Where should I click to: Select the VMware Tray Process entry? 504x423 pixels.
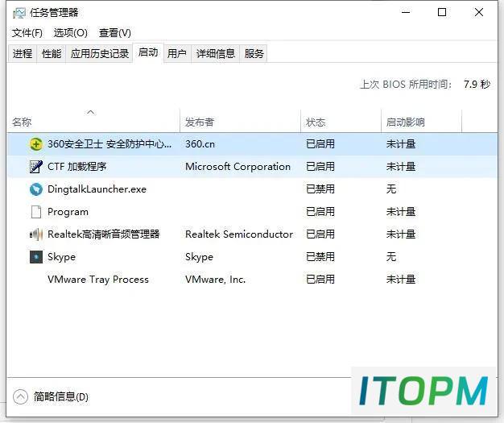point(98,280)
